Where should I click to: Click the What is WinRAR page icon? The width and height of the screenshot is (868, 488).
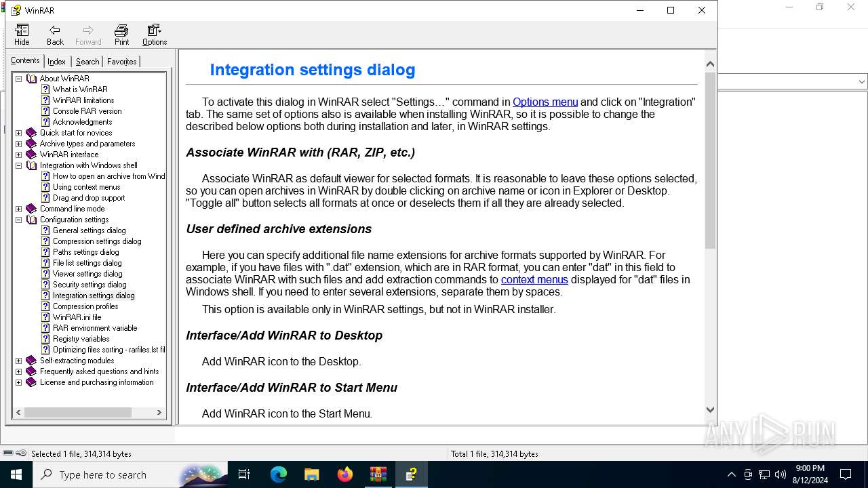45,89
